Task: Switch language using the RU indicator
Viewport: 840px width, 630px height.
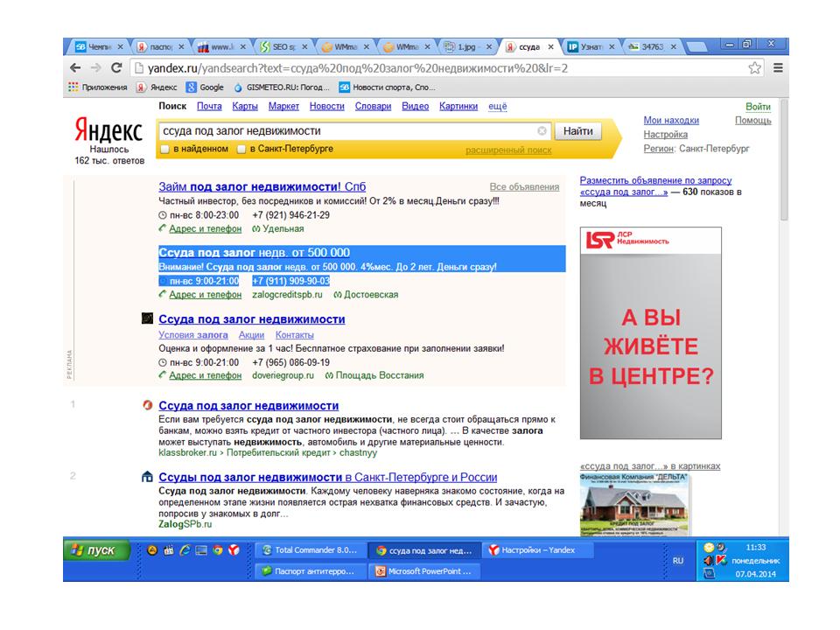Action: [678, 561]
